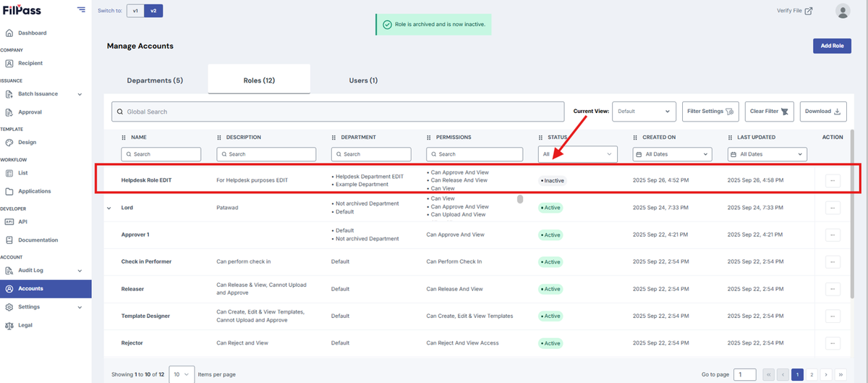The image size is (868, 383).
Task: Open actions menu for Check in Performer
Action: 833,261
